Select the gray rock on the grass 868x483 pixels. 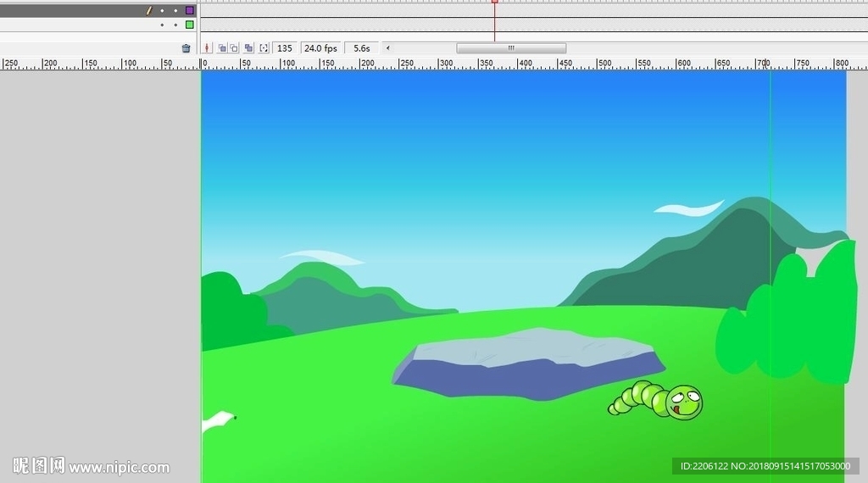coord(529,363)
